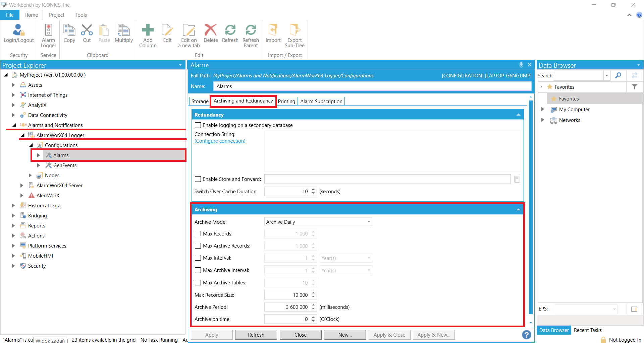Select the AlarmWorX64 Server tree item
The width and height of the screenshot is (644, 343).
tap(59, 186)
